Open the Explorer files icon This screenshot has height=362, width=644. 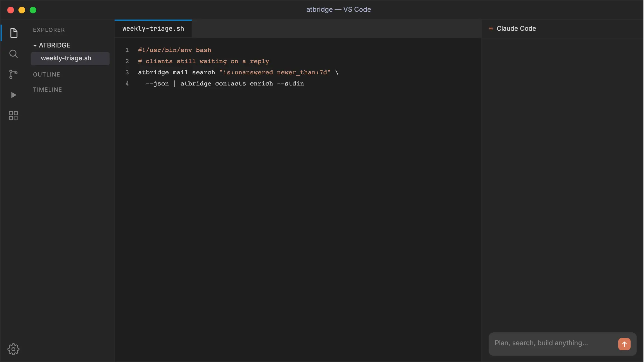click(x=13, y=33)
